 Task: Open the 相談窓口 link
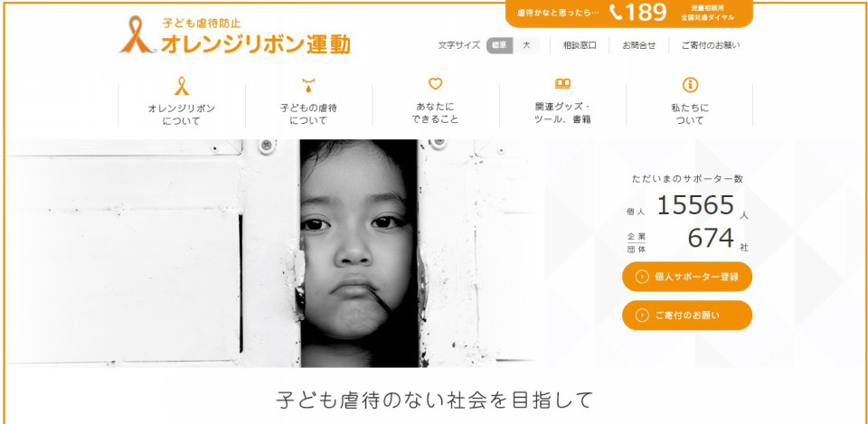580,45
